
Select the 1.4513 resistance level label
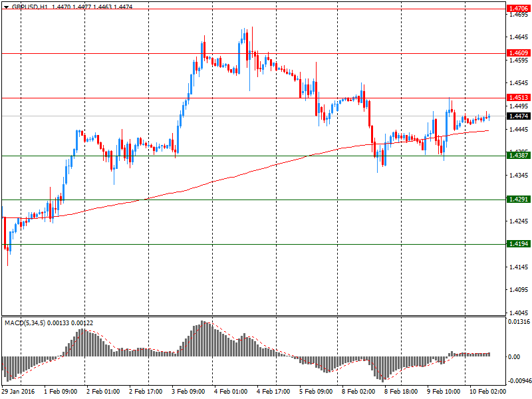click(x=519, y=98)
